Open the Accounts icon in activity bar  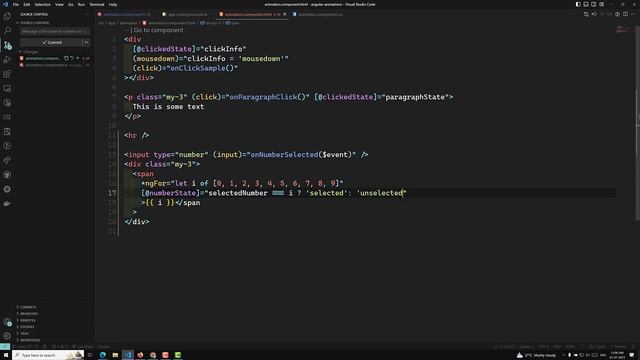7,322
